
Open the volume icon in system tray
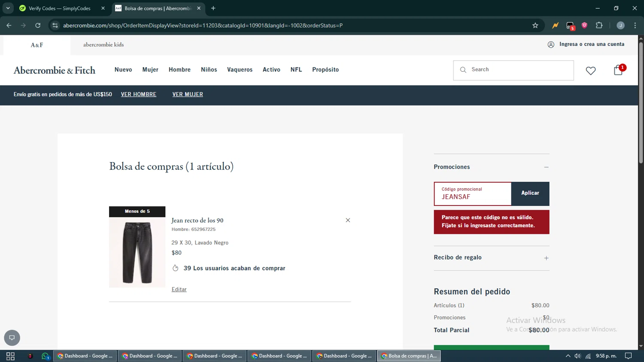click(577, 356)
